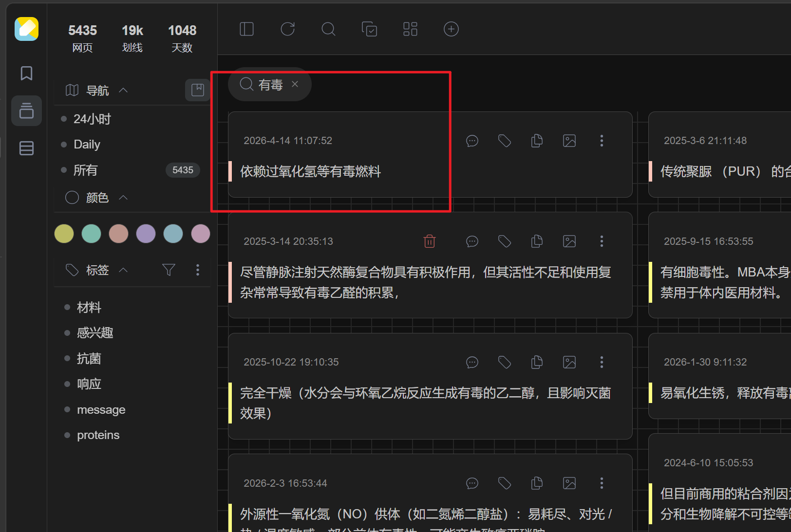The height and width of the screenshot is (532, 791).
Task: Toggle the multi-select checkbox toolbar icon
Action: [x=369, y=29]
